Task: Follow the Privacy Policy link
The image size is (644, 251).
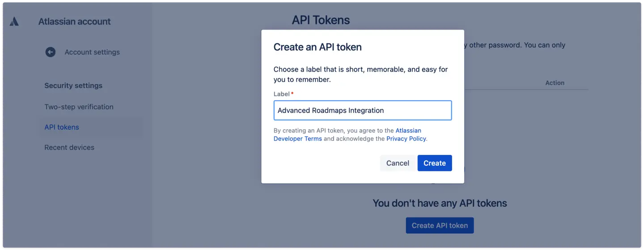Action: tap(406, 139)
